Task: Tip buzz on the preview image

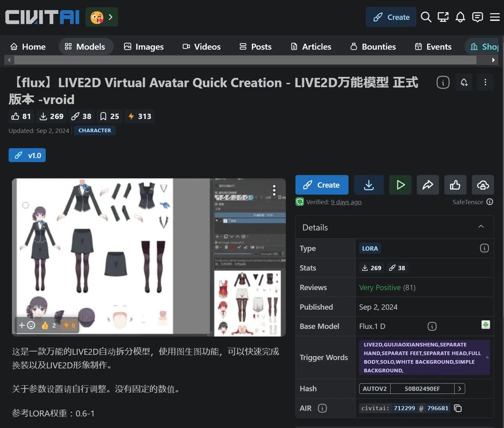Action: click(69, 325)
